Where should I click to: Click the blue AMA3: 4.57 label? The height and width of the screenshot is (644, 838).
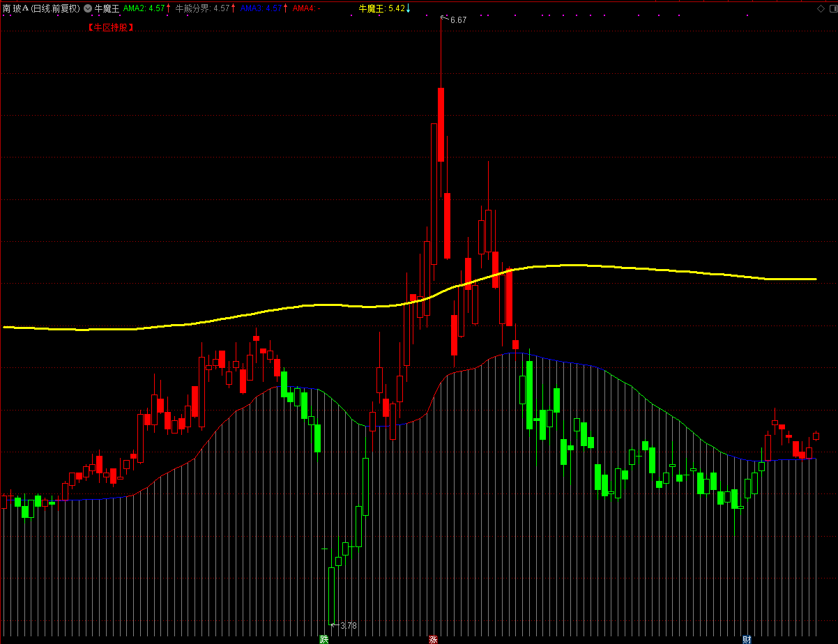[x=261, y=8]
